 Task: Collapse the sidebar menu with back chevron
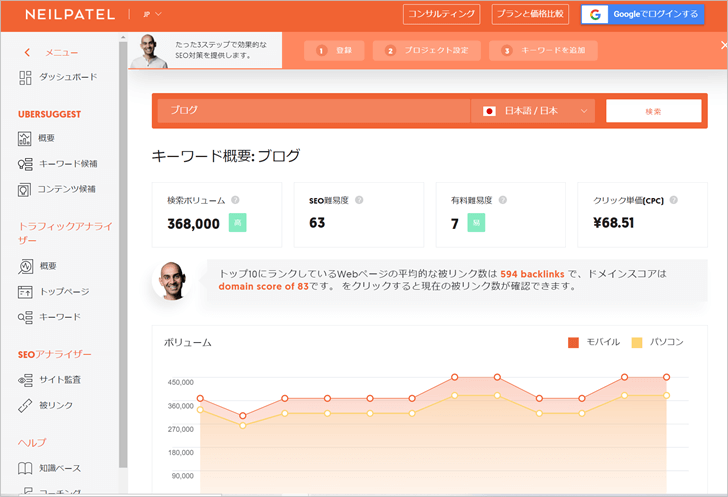(27, 52)
